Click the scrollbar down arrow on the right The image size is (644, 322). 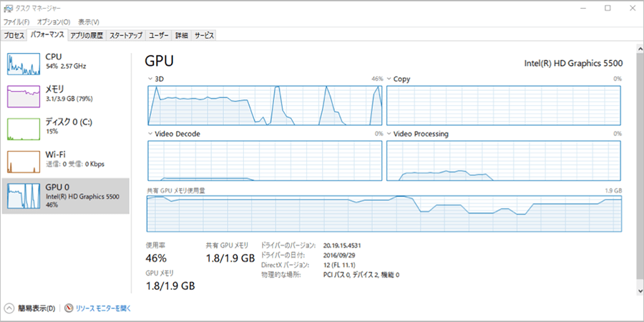(640, 291)
